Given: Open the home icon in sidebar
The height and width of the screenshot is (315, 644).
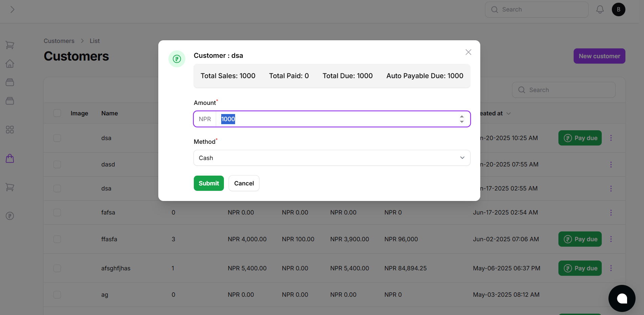Looking at the screenshot, I should tap(10, 64).
